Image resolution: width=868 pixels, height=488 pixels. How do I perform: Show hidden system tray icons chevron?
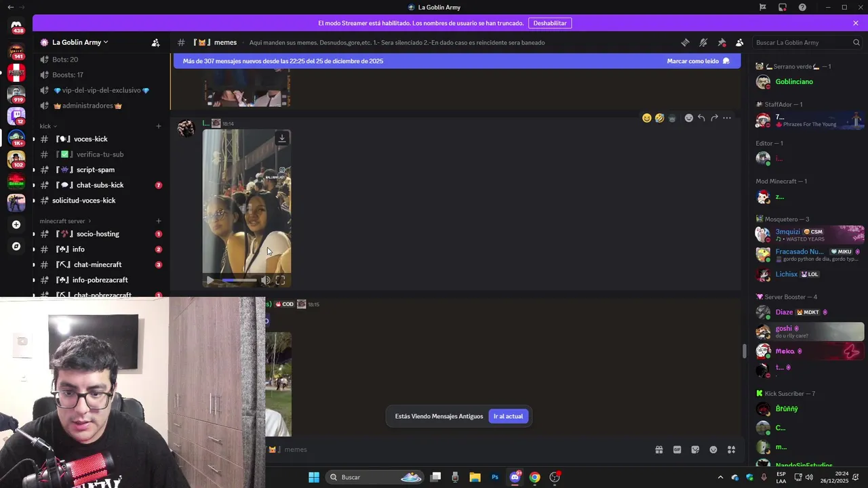click(720, 477)
